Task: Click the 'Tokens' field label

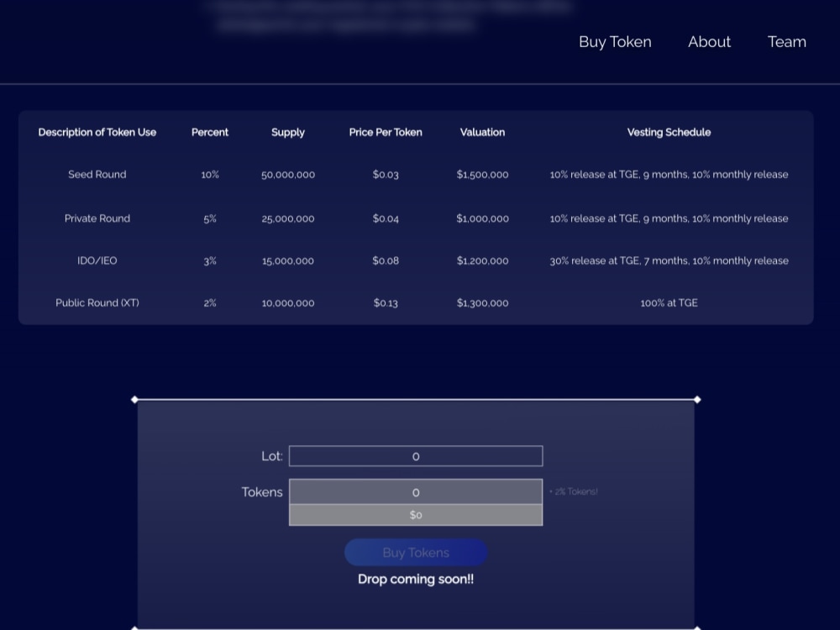Action: (x=262, y=491)
